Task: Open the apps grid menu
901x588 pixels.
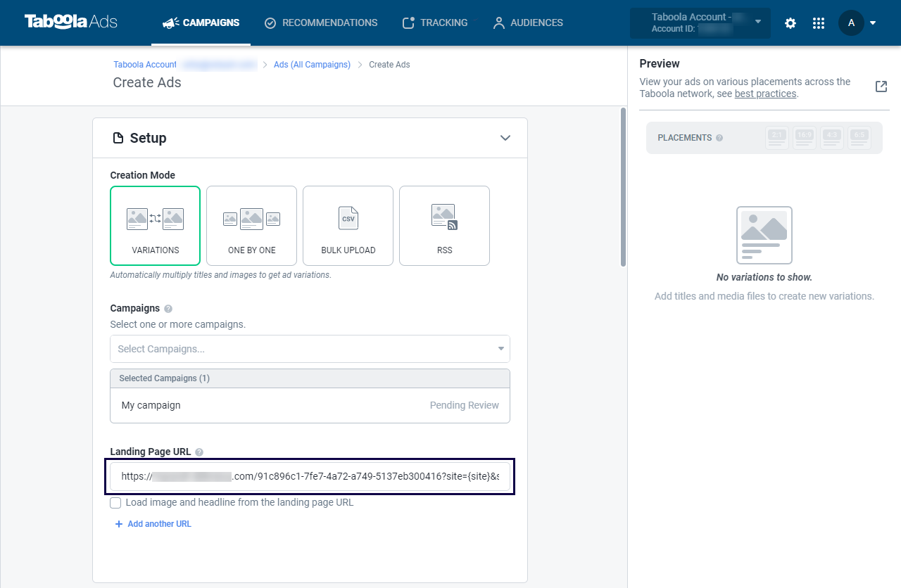Action: 818,23
